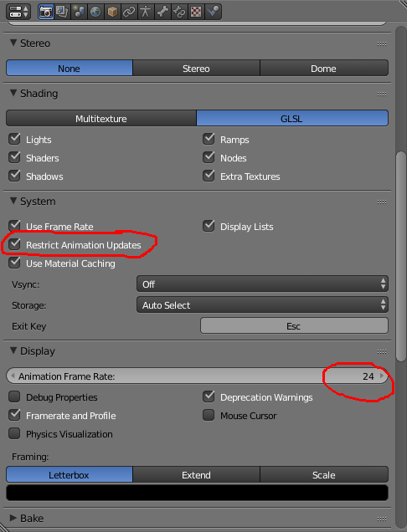Switch shading to Multitexture
Screen dimensions: 407x532
click(x=101, y=119)
